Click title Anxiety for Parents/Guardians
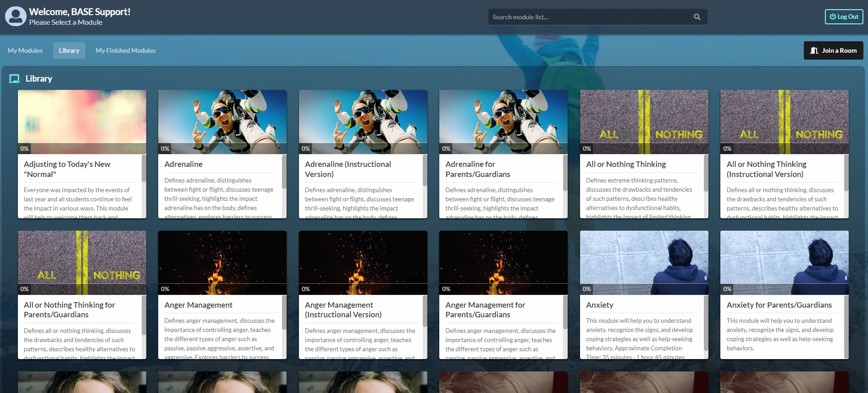This screenshot has width=868, height=393. click(779, 305)
